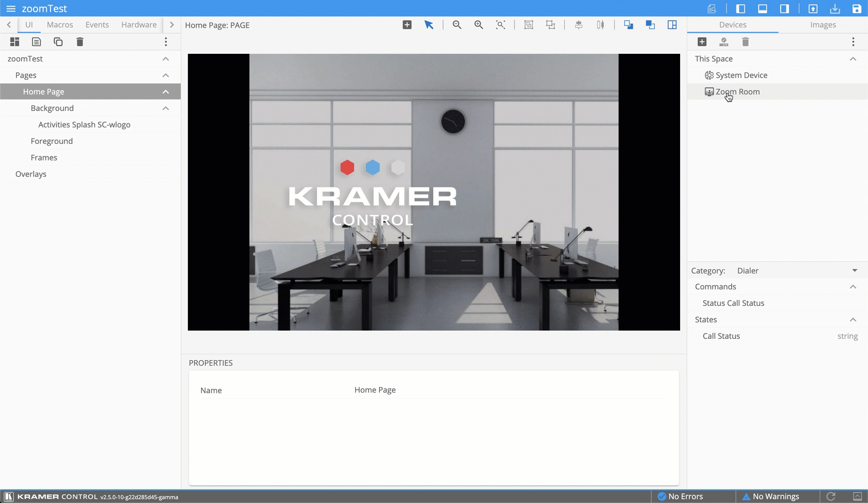Click the group elements icon
Screen dimensions: 868x503
point(528,25)
